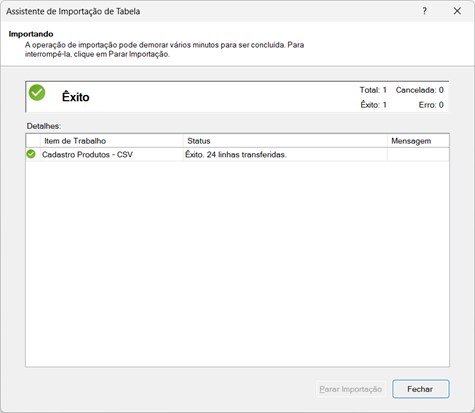Select the Mensagem column header
Viewport: 475px width, 413px height.
pos(418,141)
